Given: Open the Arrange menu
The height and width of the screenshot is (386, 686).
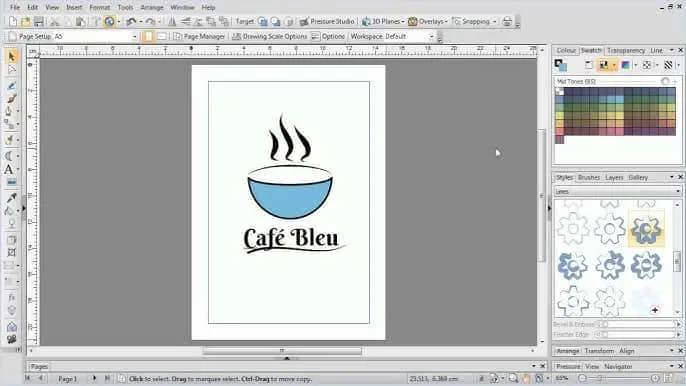Looking at the screenshot, I should [152, 7].
